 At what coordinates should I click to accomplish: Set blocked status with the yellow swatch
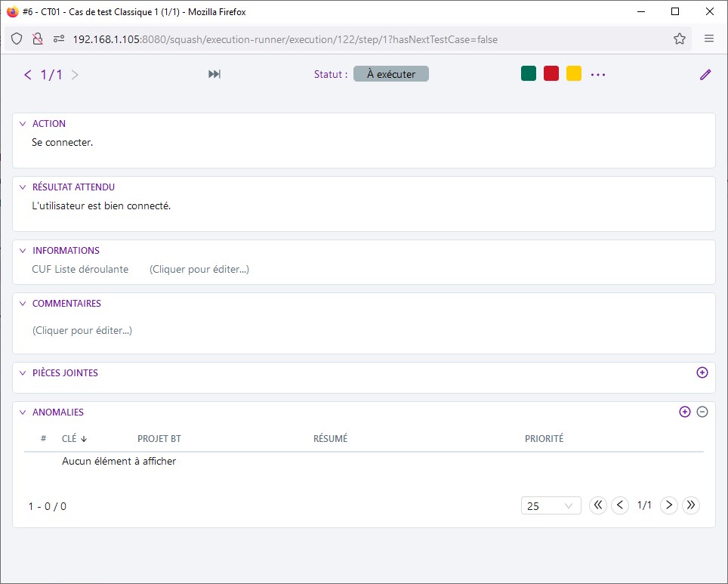pyautogui.click(x=574, y=73)
